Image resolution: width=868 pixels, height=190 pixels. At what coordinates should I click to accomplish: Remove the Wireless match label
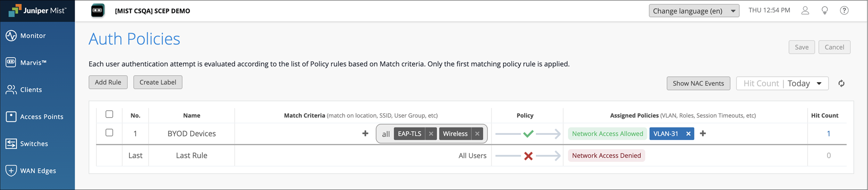click(477, 134)
